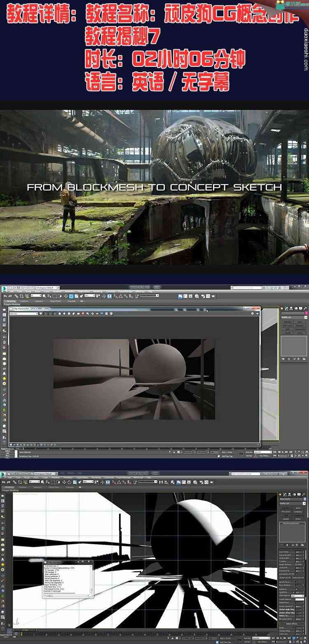Click custom balance white color swatch
The image size is (309, 644).
(x=300, y=599)
